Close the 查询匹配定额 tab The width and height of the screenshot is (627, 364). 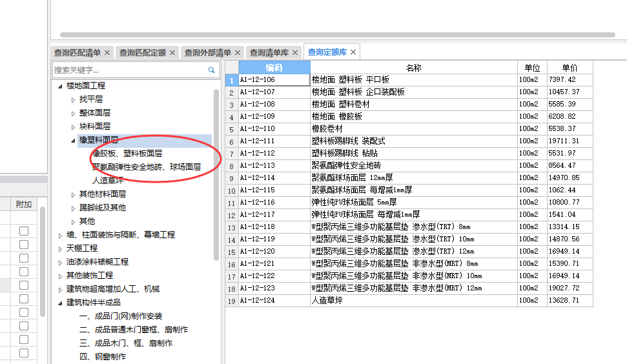(172, 53)
